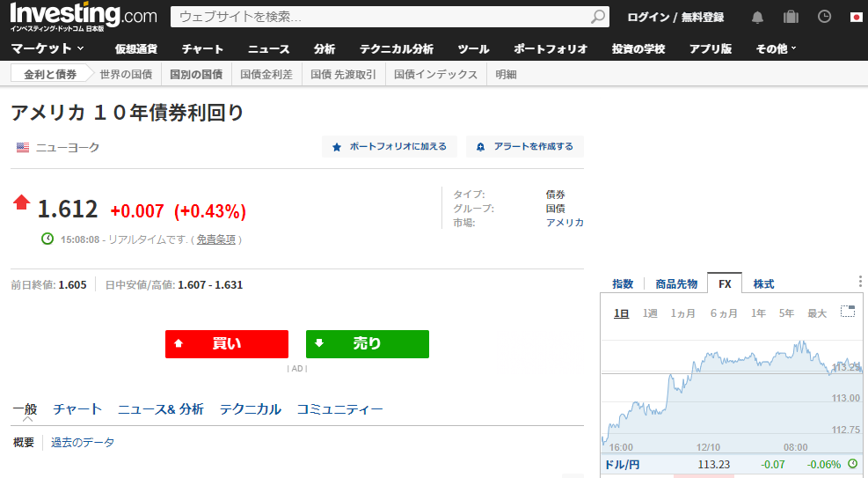Click the clock icon in header
Viewport: 868px width, 478px height.
click(824, 17)
